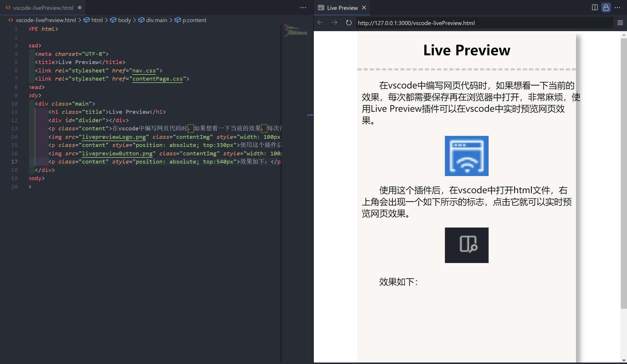This screenshot has height=364, width=627.
Task: Close the Live Preview tab
Action: [364, 8]
